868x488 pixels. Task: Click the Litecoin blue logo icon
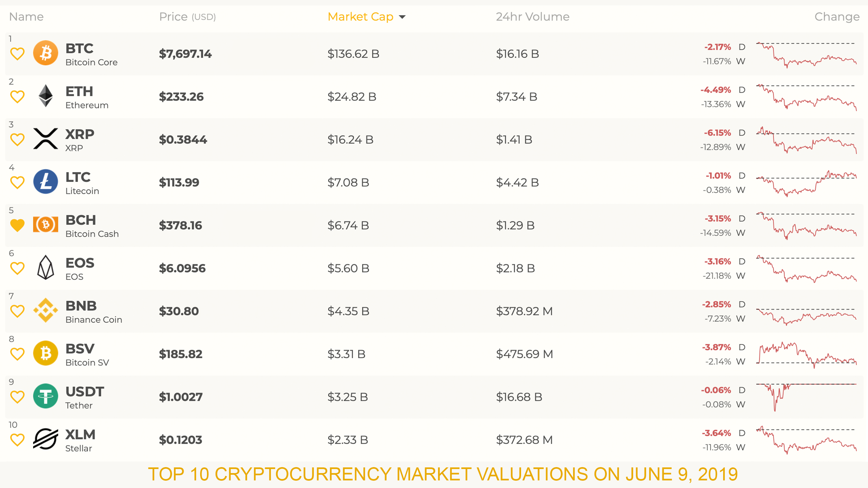46,182
